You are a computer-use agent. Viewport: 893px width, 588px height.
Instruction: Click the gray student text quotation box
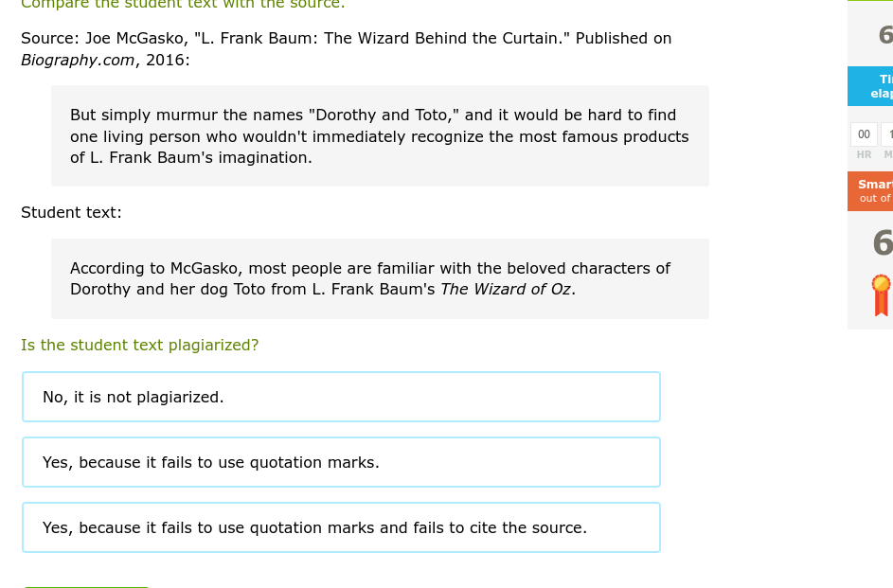(x=379, y=278)
